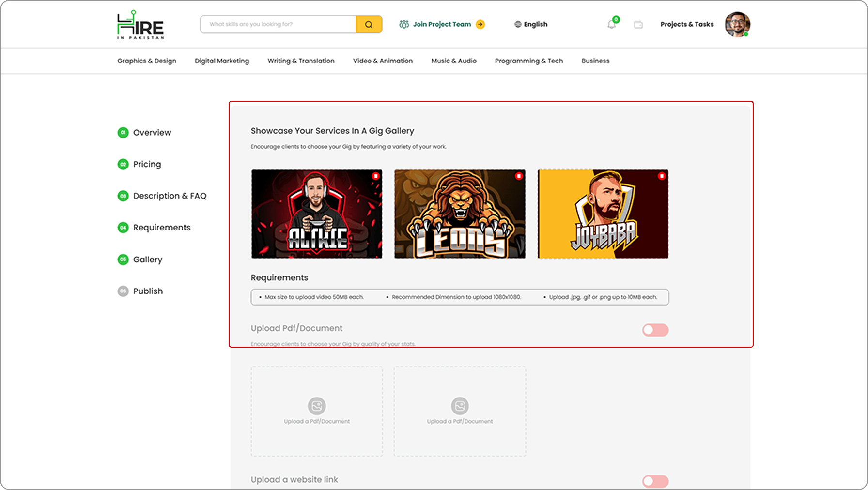Click the first Upload a Pdf/Document box
868x490 pixels.
point(317,411)
